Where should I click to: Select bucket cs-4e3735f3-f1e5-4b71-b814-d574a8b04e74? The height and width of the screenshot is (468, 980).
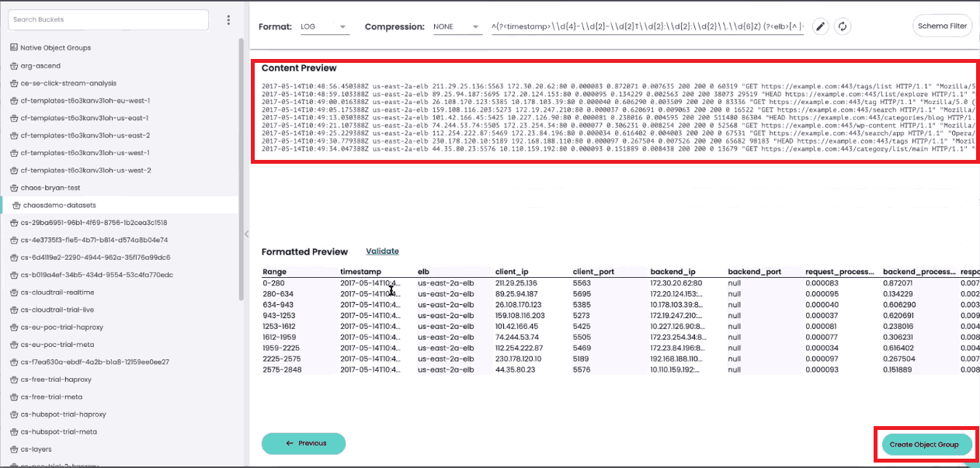click(x=94, y=240)
